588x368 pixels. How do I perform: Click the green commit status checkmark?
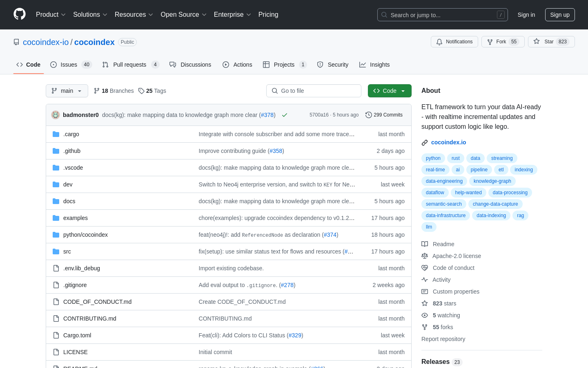[285, 115]
